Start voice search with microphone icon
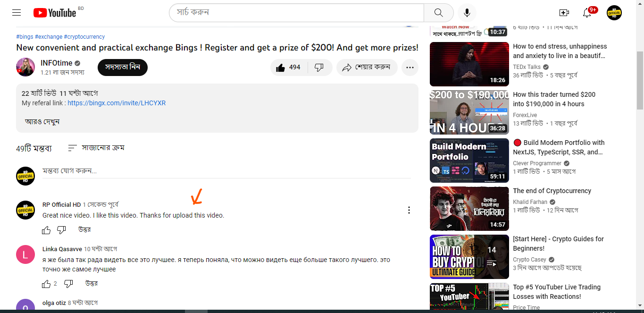644x313 pixels. click(x=467, y=13)
